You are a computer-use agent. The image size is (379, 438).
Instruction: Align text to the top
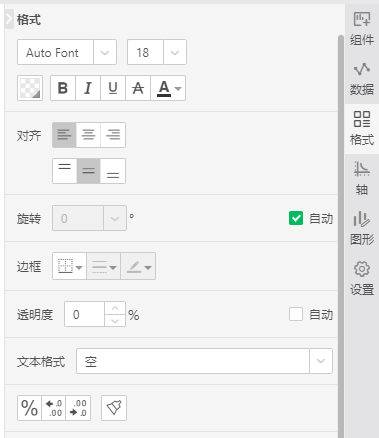pos(64,171)
